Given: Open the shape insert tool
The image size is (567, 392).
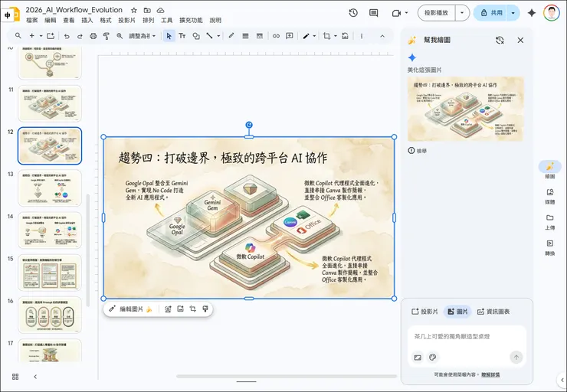Looking at the screenshot, I should click(196, 36).
